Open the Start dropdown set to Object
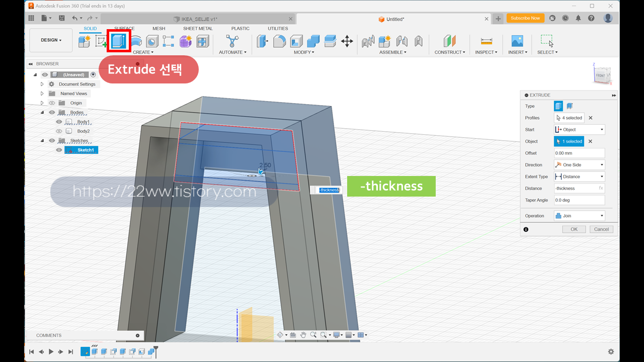Screen dimensions: 644x362 [580, 130]
